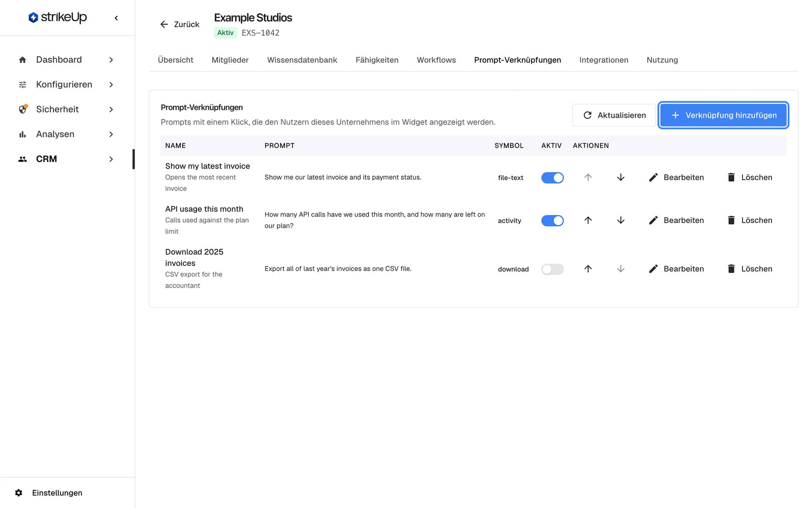The image size is (812, 508).
Task: Click Löschen for 'API usage this month'
Action: pyautogui.click(x=750, y=220)
